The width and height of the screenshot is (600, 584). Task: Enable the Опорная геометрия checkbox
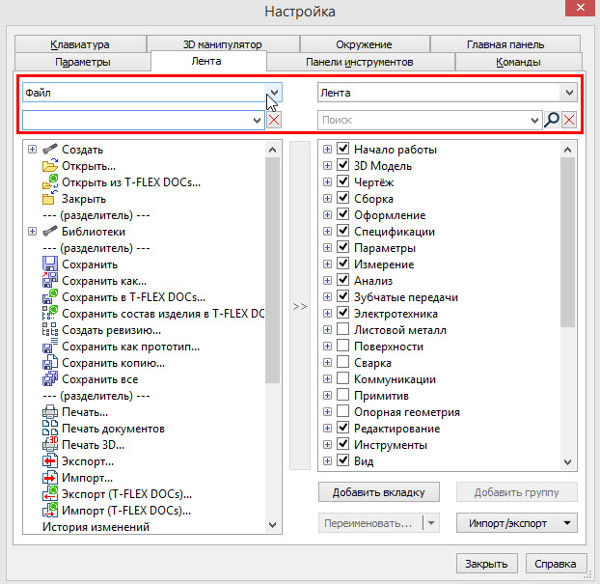(x=343, y=411)
